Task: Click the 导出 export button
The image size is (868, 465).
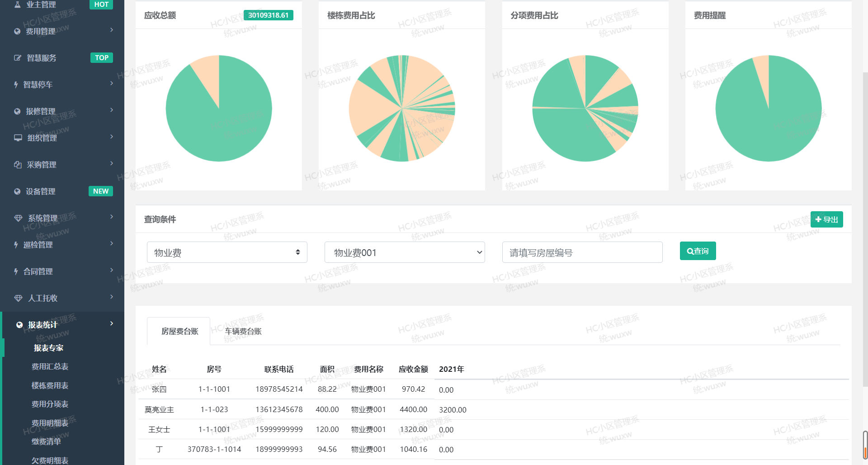Action: (x=826, y=219)
